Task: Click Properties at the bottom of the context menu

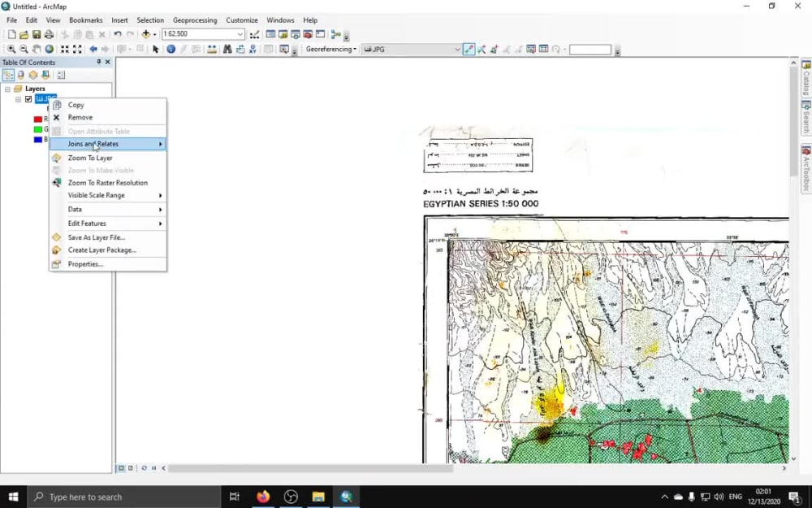Action: point(84,263)
